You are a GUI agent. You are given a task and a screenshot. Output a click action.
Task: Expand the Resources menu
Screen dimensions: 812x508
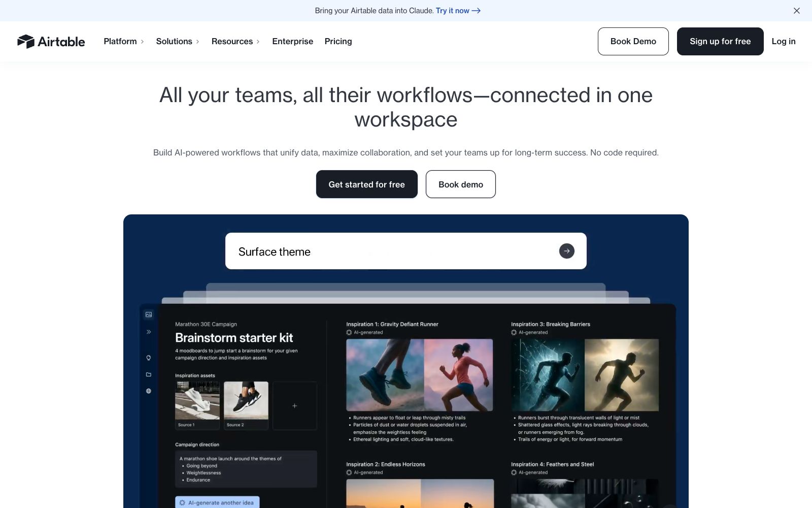coord(235,42)
